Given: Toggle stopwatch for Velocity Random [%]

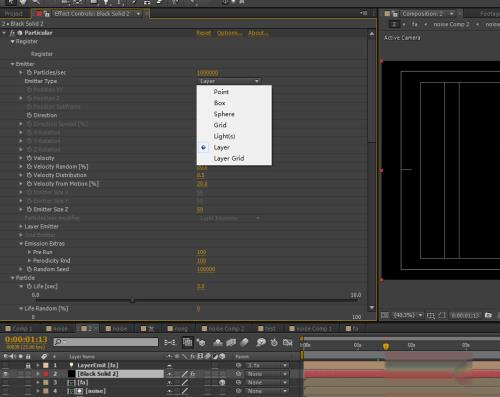Looking at the screenshot, I should (x=29, y=167).
